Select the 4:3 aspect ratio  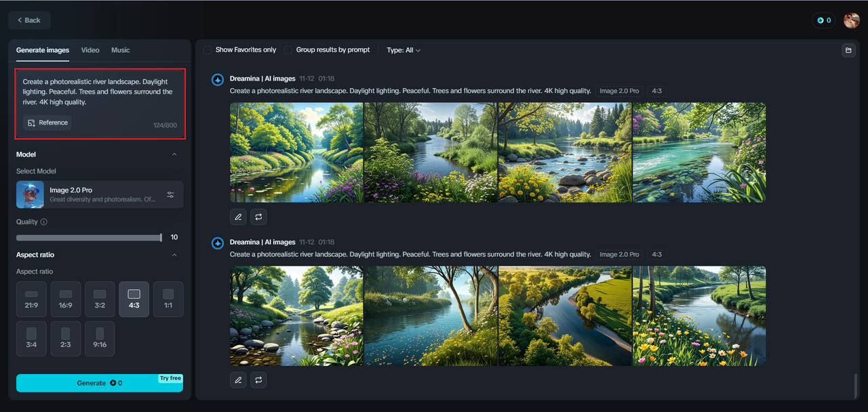pos(134,299)
